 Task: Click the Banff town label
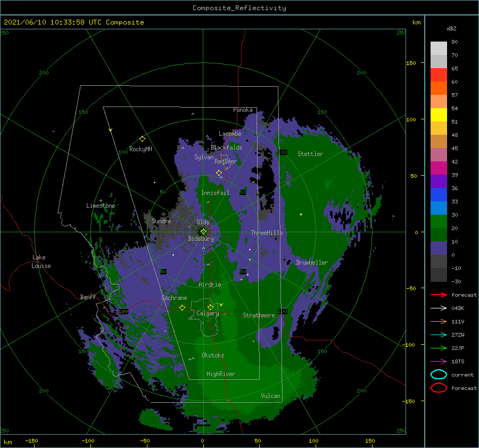88,297
